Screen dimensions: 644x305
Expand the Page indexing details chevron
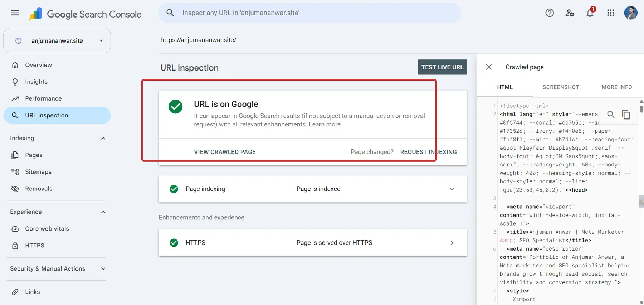(x=452, y=189)
